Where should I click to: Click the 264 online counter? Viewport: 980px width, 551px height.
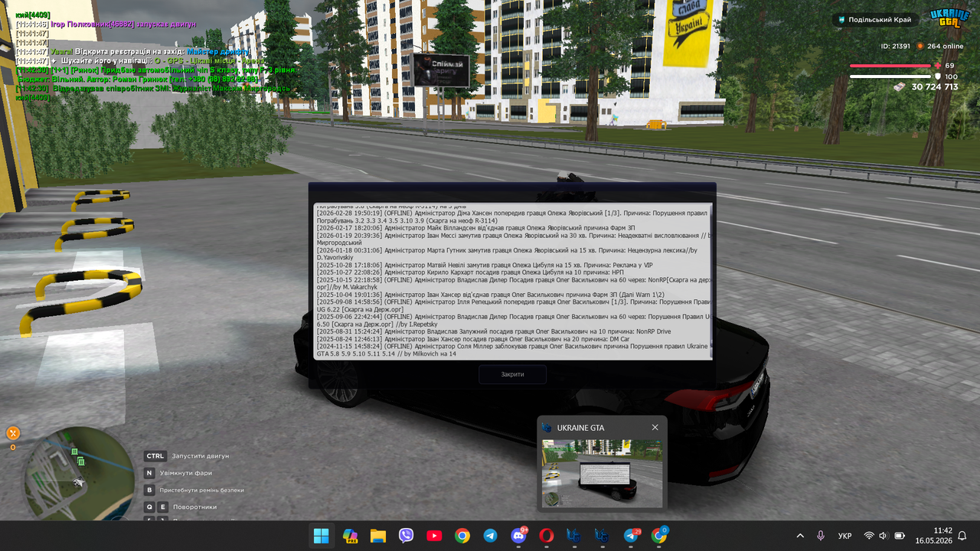(x=945, y=46)
